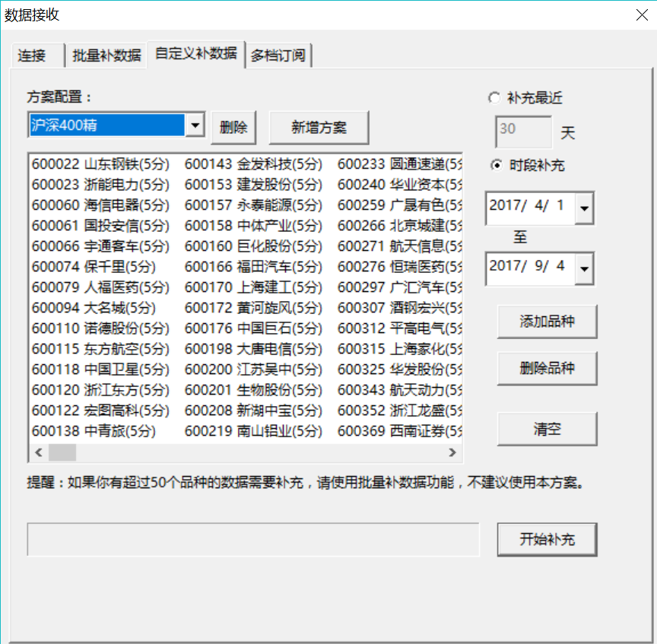
Task: Select list item 600060 海信电器(5分)
Action: (100, 205)
